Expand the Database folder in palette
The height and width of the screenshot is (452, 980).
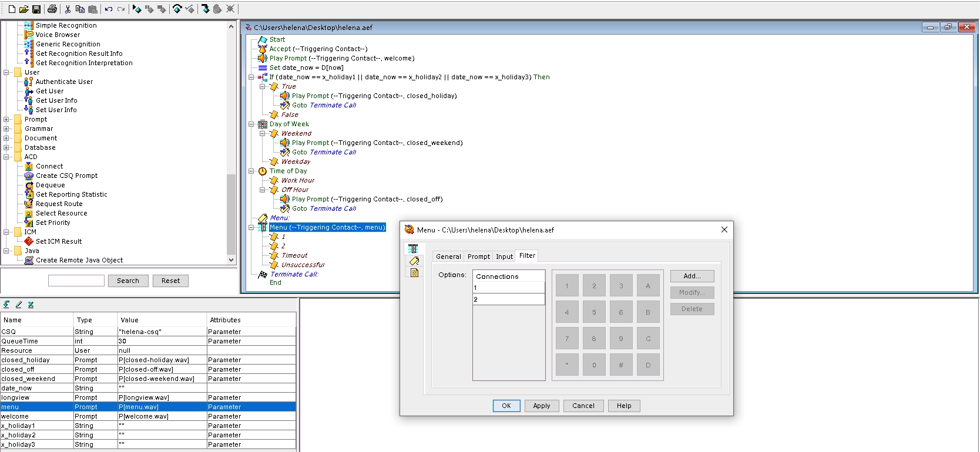click(x=6, y=147)
